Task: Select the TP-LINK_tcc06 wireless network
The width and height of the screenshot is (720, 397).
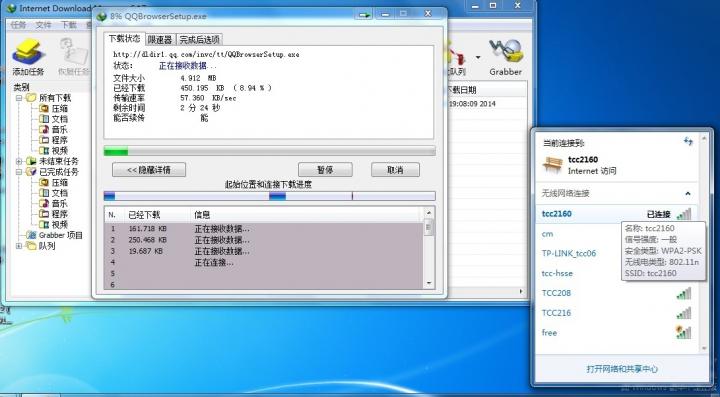Action: (x=569, y=253)
